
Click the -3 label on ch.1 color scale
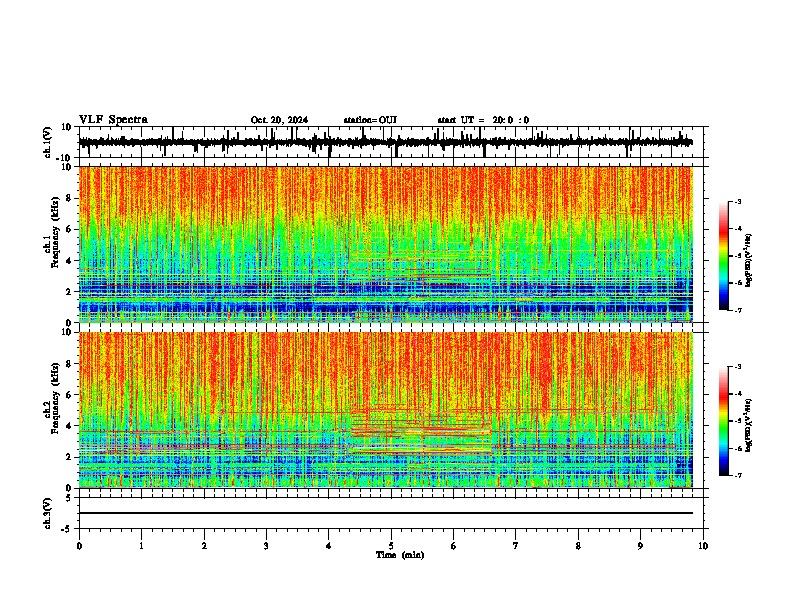tap(737, 201)
